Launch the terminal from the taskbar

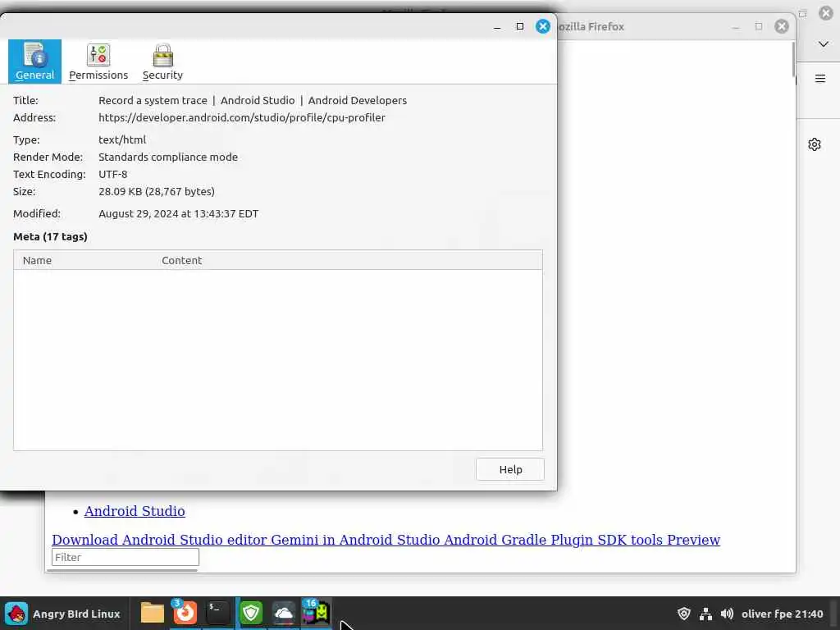pyautogui.click(x=217, y=613)
